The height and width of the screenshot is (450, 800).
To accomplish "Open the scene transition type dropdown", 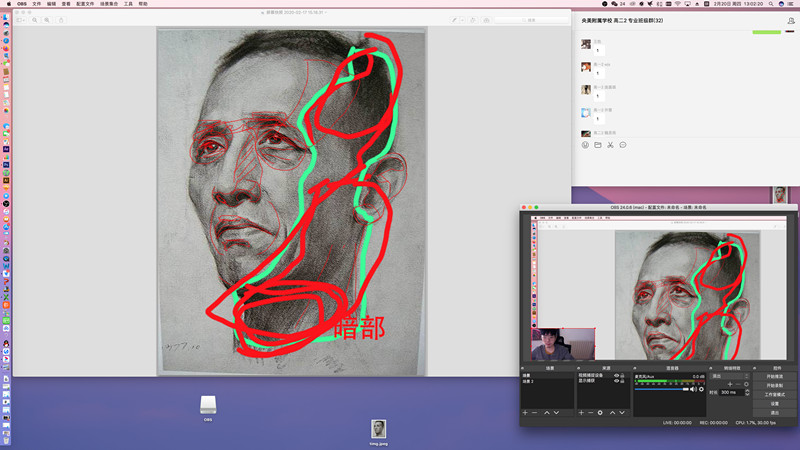I will pyautogui.click(x=730, y=376).
